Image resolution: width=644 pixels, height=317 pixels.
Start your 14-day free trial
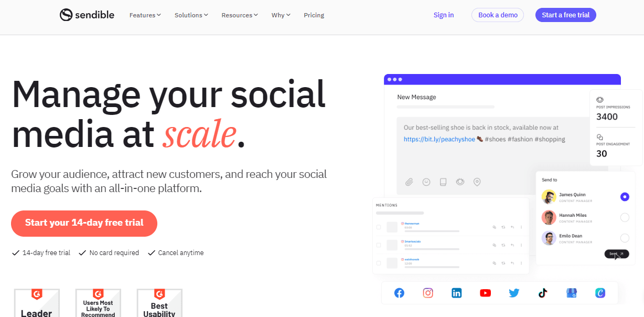pos(84,224)
